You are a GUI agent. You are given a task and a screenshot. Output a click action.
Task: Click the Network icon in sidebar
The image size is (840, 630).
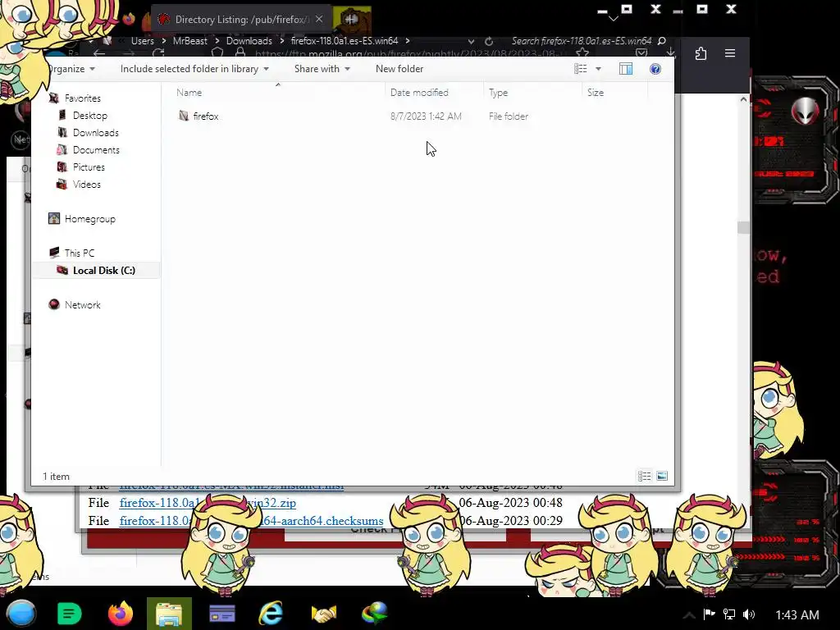tap(53, 304)
